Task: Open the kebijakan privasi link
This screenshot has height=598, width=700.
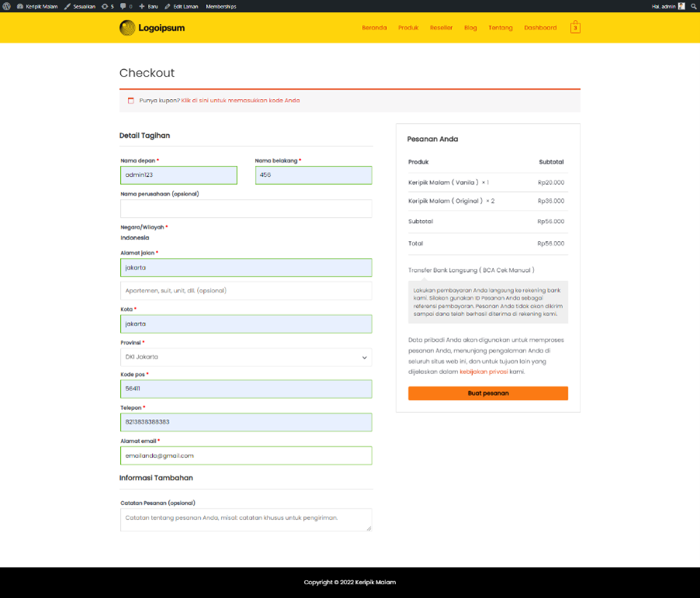Action: (x=483, y=372)
